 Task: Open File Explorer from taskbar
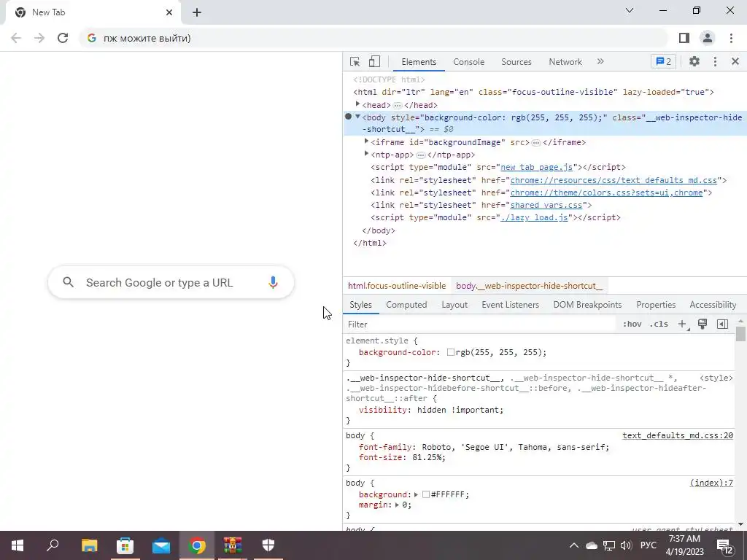pos(89,545)
